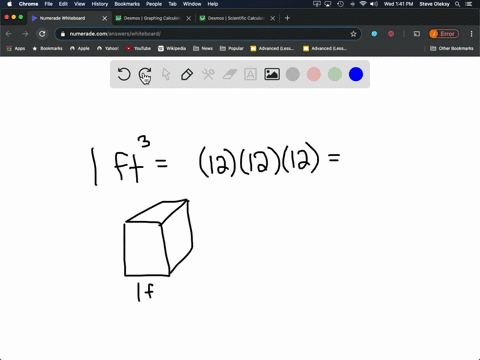This screenshot has width=480, height=360.
Task: Open the View menu
Action: point(80,4)
